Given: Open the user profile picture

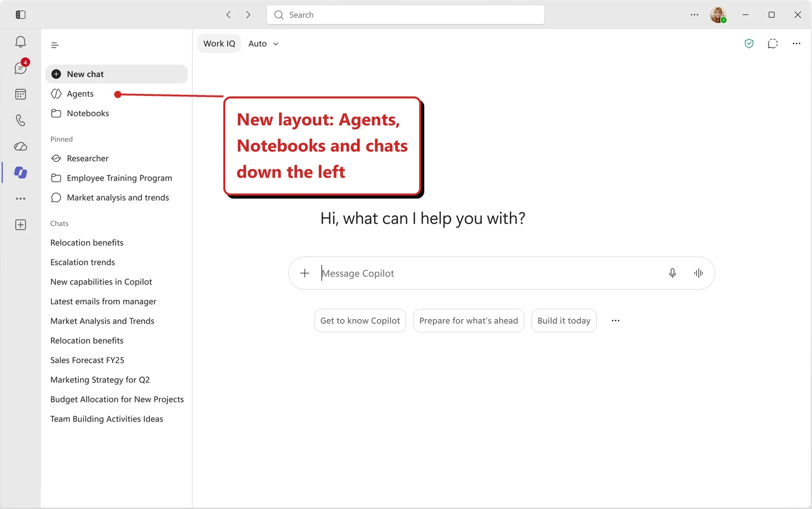Looking at the screenshot, I should [x=718, y=15].
